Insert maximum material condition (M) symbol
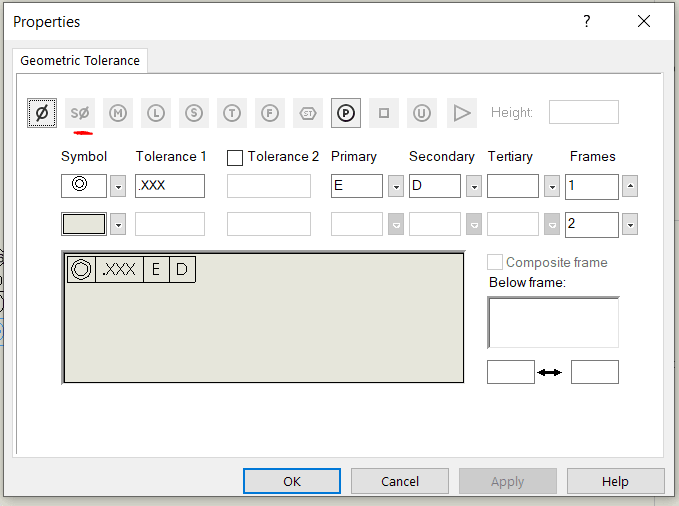The width and height of the screenshot is (679, 506). 118,113
